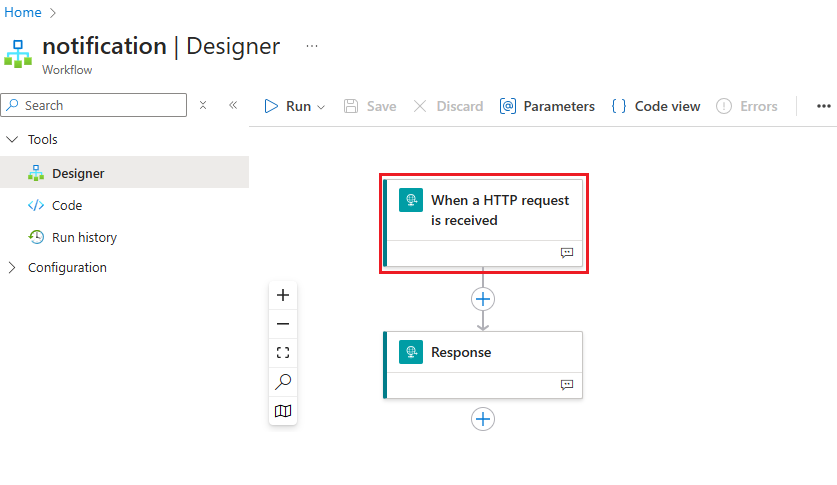The width and height of the screenshot is (837, 485).
Task: Add a step below Response action
Action: 483,419
